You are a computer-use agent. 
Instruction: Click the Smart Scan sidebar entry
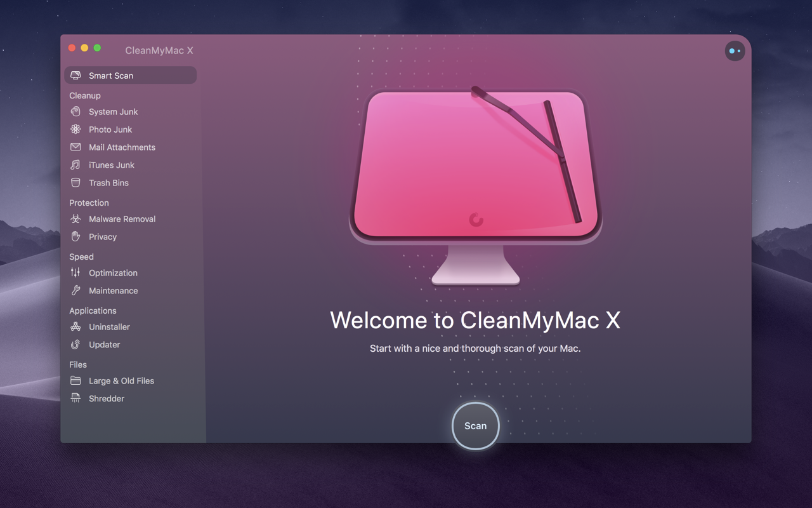(111, 75)
